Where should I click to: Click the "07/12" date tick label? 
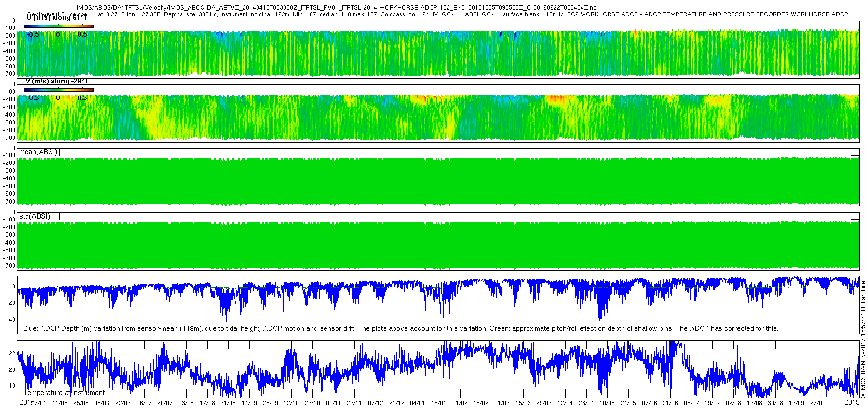pos(376,403)
